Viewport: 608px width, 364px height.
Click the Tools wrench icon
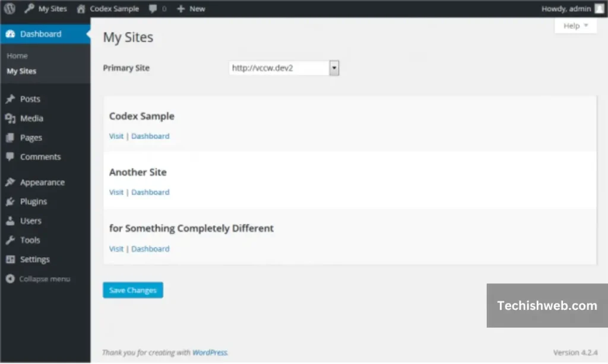click(11, 240)
